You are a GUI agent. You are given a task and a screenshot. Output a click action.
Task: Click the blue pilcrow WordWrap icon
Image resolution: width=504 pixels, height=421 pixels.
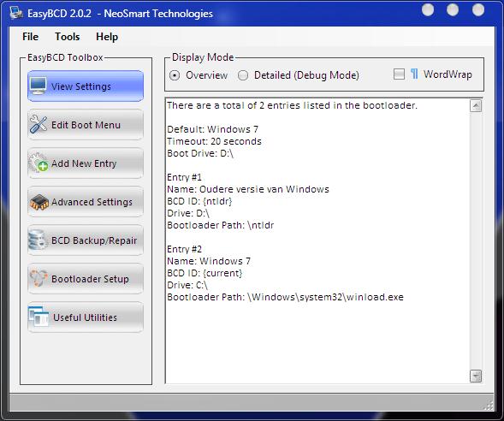pyautogui.click(x=414, y=74)
